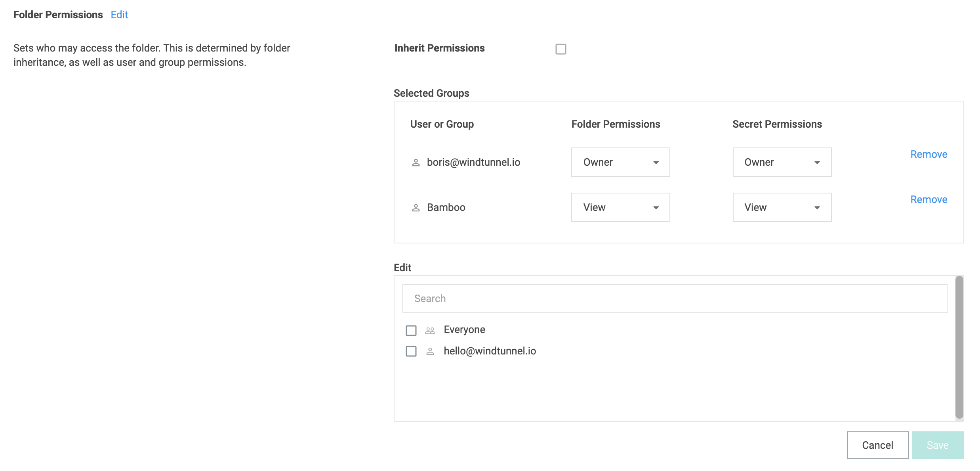This screenshot has height=471, width=980.
Task: Open Folder Permissions dropdown for Bamboo
Action: (x=620, y=207)
